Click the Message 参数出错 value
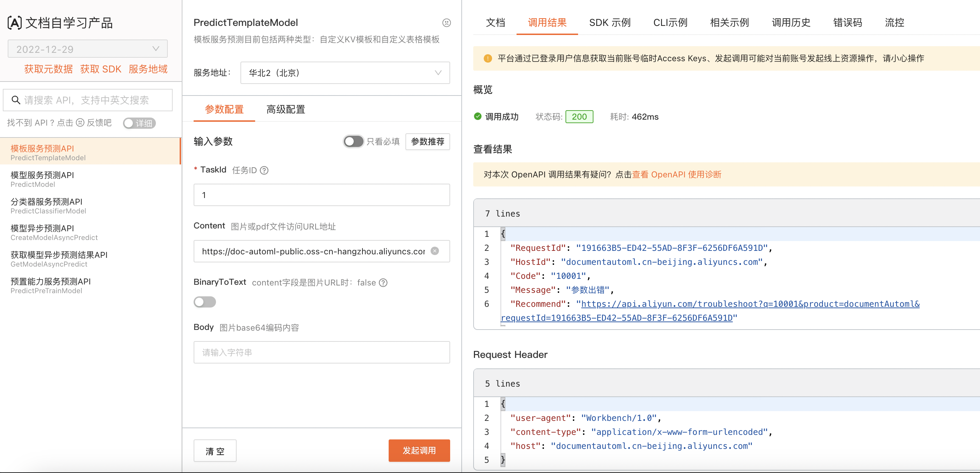Image resolution: width=980 pixels, height=473 pixels. [588, 290]
